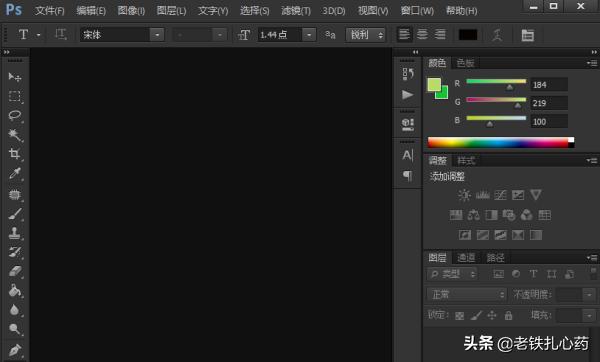Select the Paint Bucket tool
600x362 pixels.
[x=15, y=291]
